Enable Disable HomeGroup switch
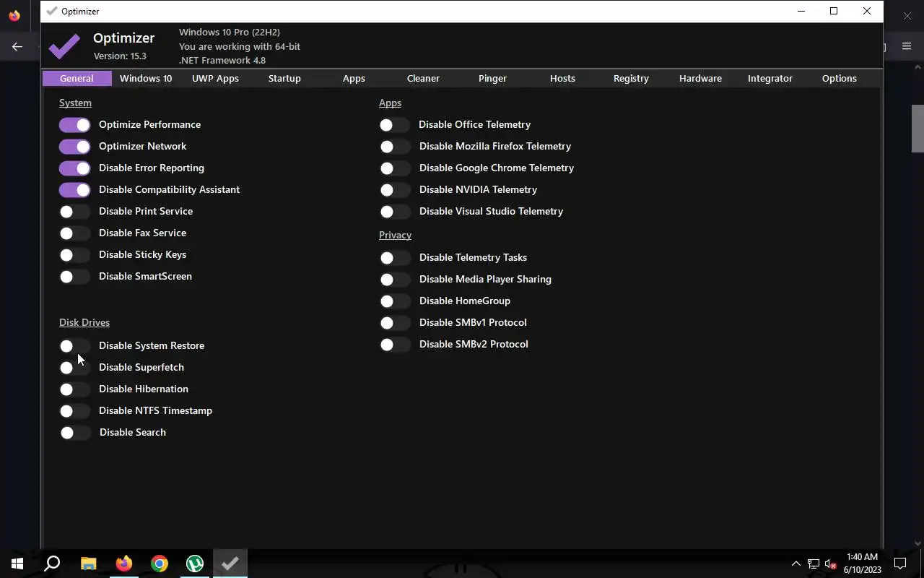924x578 pixels. click(x=395, y=301)
